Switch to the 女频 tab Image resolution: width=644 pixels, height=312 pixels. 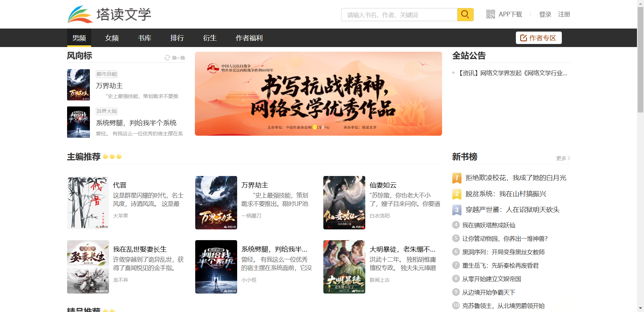[112, 38]
